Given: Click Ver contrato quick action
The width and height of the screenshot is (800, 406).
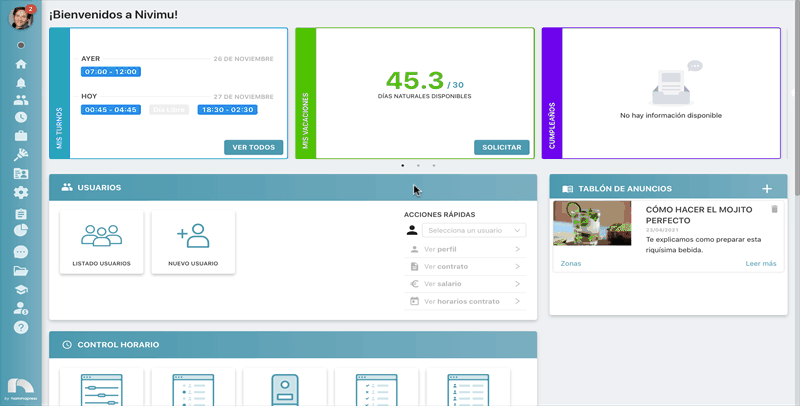Looking at the screenshot, I should (465, 267).
